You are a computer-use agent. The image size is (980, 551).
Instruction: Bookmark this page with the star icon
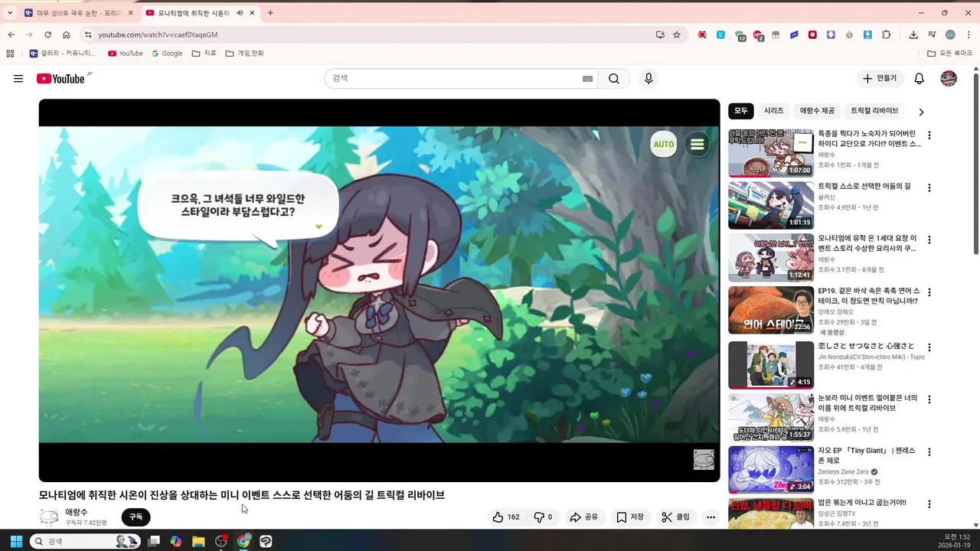(x=677, y=34)
